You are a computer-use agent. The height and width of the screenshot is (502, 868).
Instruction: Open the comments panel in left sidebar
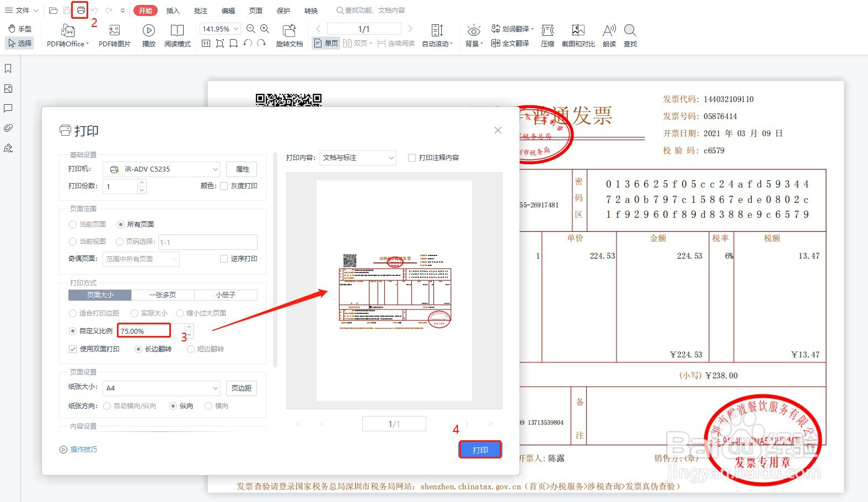pos(8,108)
